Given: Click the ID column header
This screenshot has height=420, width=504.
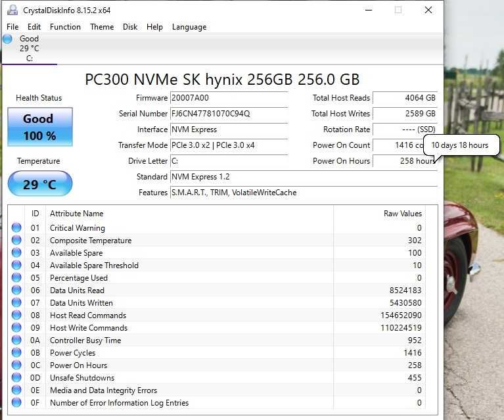Looking at the screenshot, I should 35,214.
